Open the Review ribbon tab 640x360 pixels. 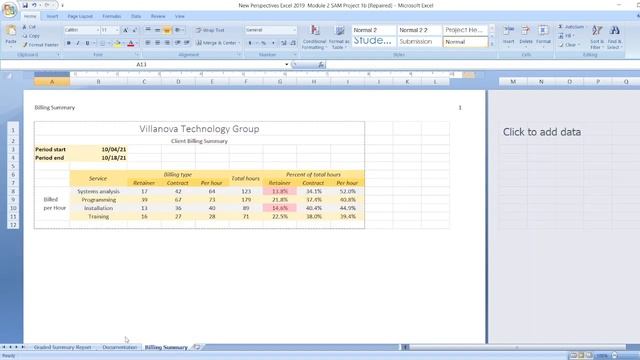pos(158,16)
